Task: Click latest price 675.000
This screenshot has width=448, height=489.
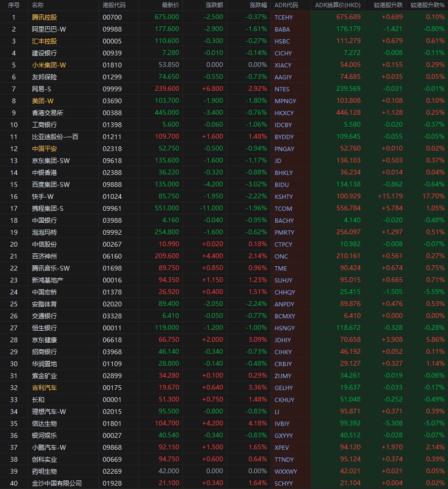Action: click(x=167, y=17)
